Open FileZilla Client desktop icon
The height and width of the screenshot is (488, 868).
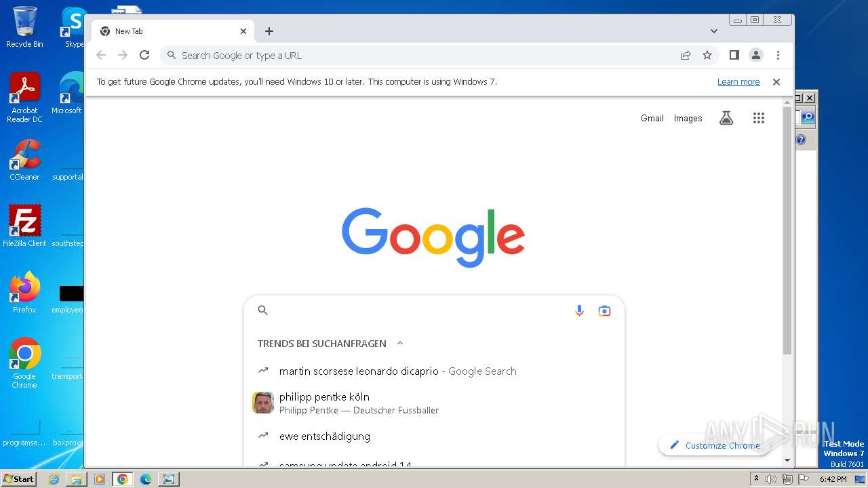tap(24, 226)
